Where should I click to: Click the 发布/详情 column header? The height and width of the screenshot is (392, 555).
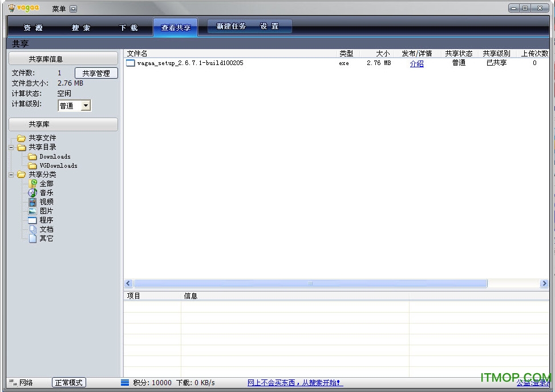tap(417, 54)
